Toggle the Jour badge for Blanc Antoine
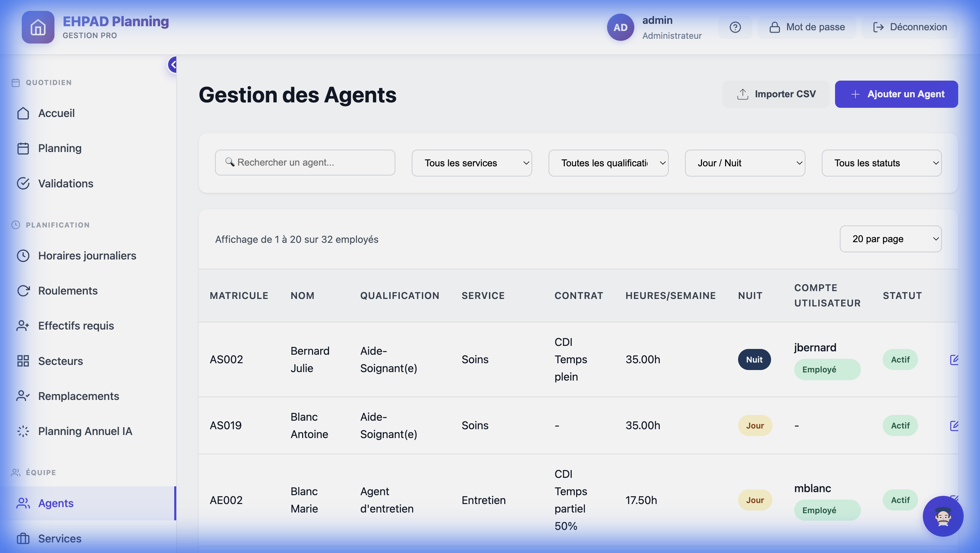The image size is (980, 553). click(755, 425)
